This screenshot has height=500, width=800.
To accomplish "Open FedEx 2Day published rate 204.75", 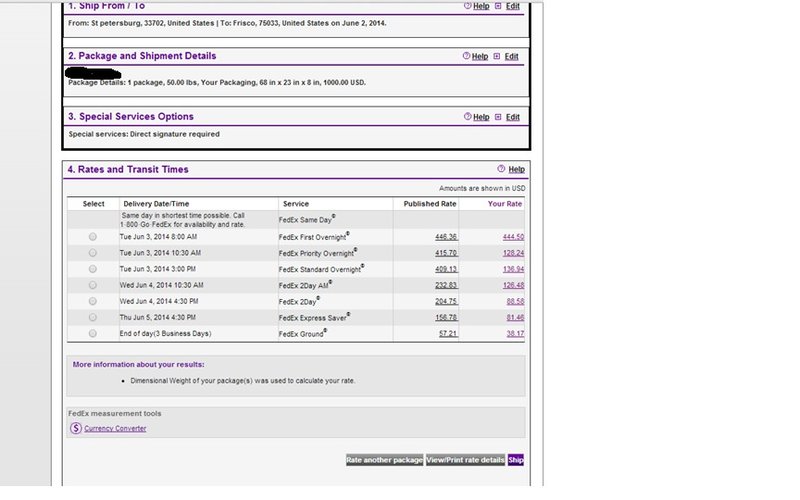I will point(446,301).
